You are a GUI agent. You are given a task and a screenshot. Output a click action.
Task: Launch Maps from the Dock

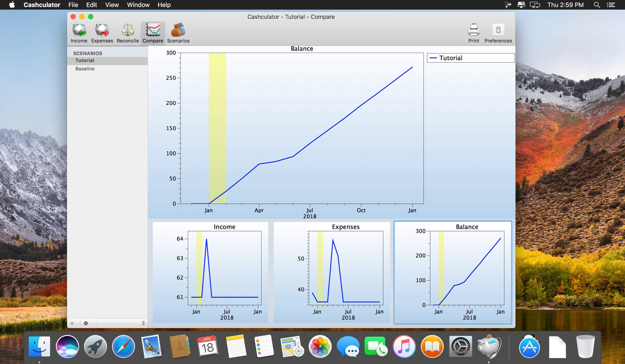point(292,346)
